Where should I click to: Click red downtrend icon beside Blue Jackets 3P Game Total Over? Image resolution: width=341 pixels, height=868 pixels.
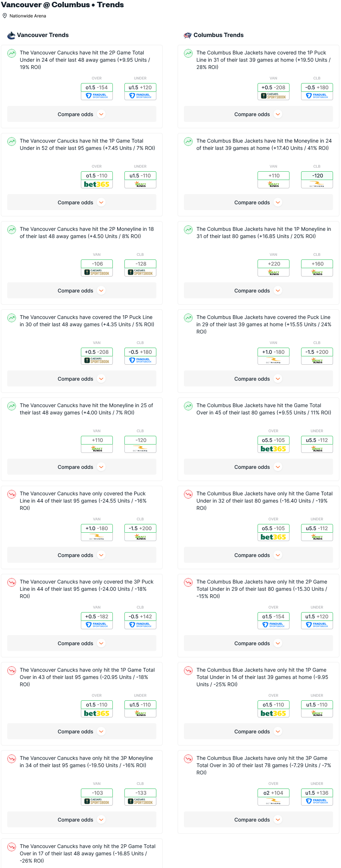(188, 759)
